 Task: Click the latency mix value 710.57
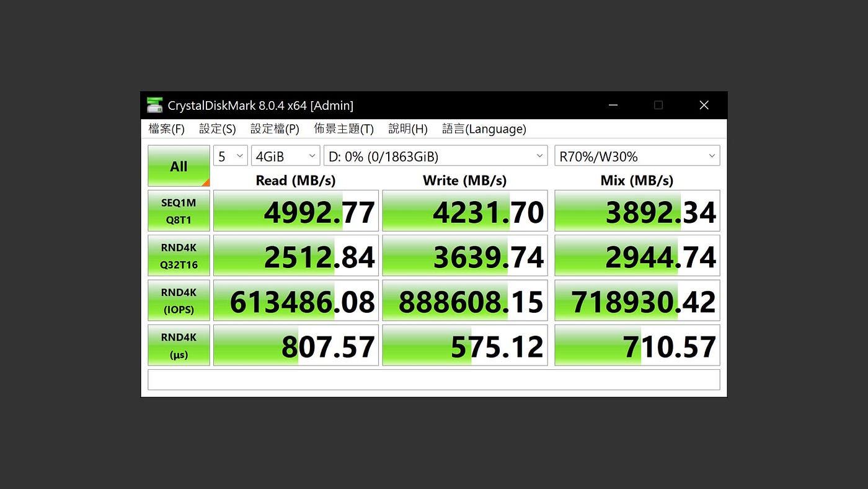pos(637,346)
